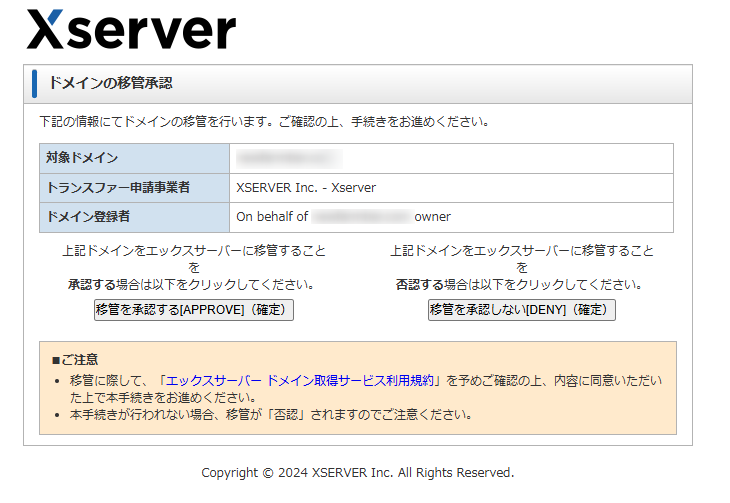Click the ■ご注意 notice heading

click(75, 360)
